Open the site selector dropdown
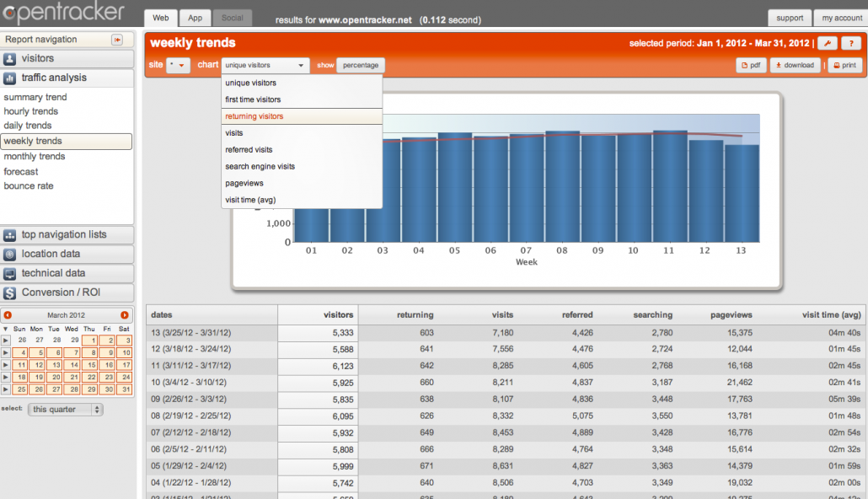 click(177, 64)
